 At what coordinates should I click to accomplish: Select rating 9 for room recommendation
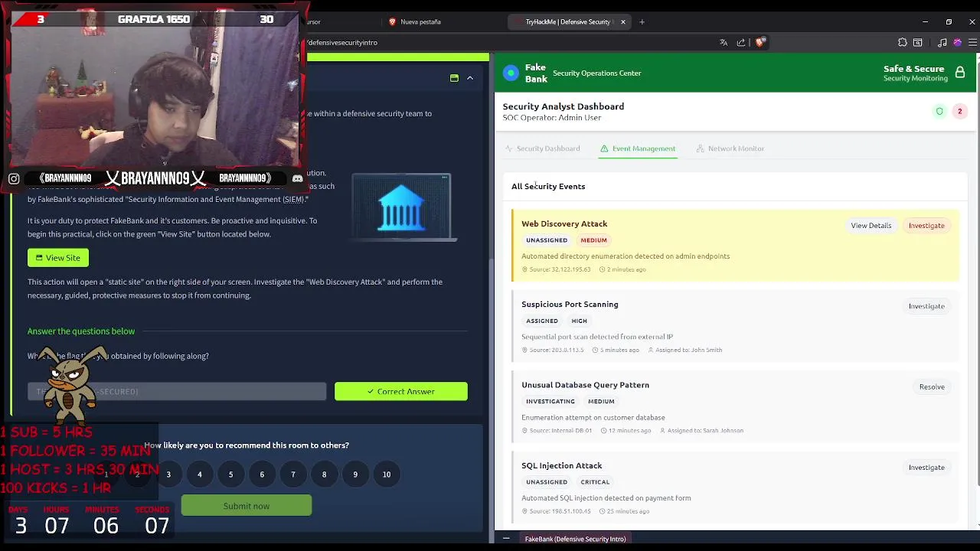pyautogui.click(x=355, y=474)
